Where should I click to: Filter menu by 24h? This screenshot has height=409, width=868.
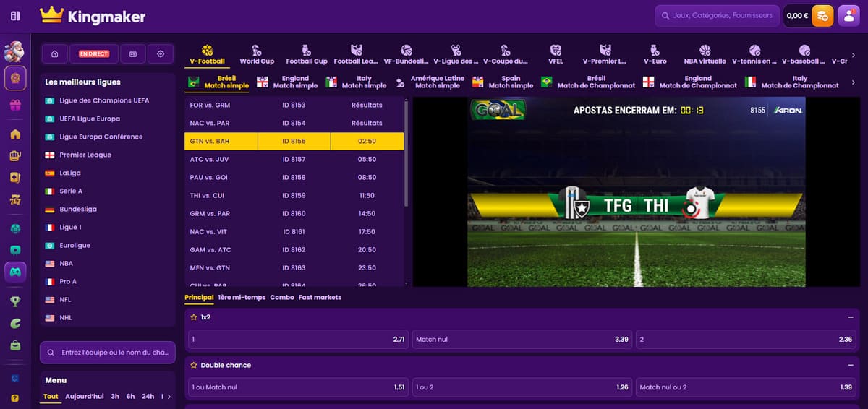pos(148,397)
